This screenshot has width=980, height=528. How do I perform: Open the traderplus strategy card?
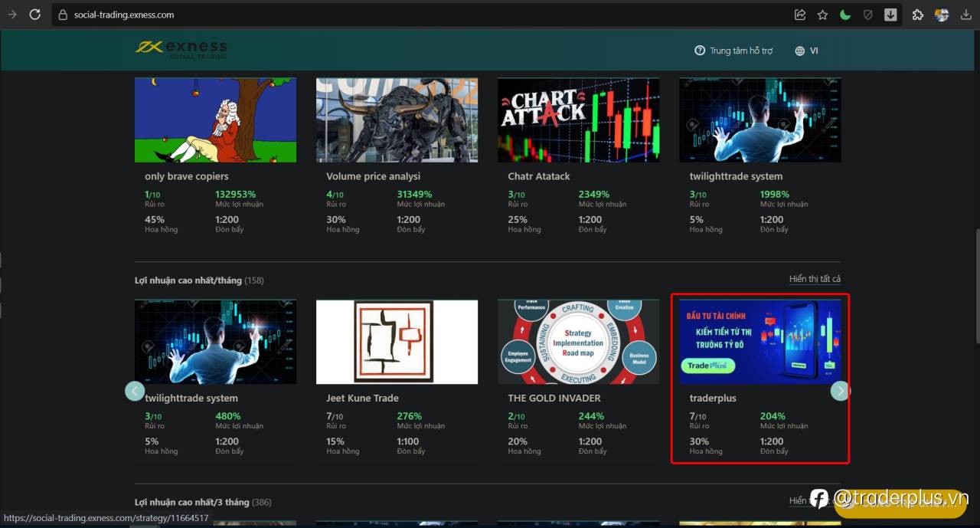pos(760,379)
